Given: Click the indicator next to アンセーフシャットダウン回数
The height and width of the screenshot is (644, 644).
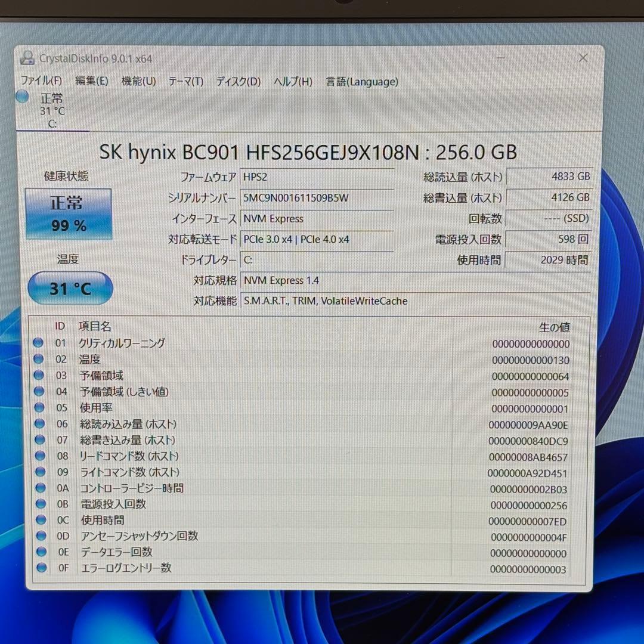Looking at the screenshot, I should [39, 536].
